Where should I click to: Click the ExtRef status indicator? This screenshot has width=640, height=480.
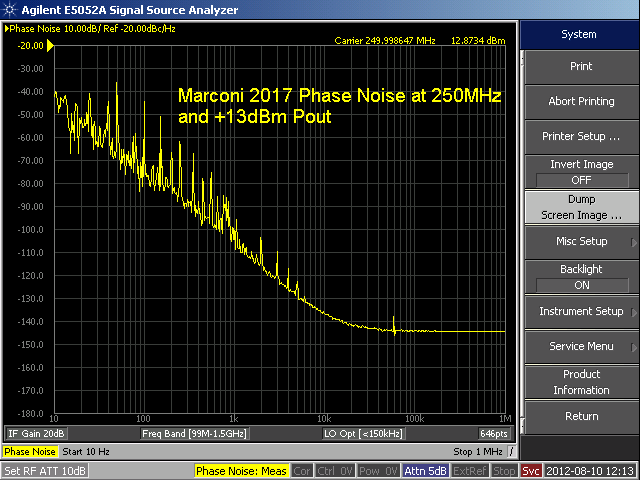(x=469, y=471)
